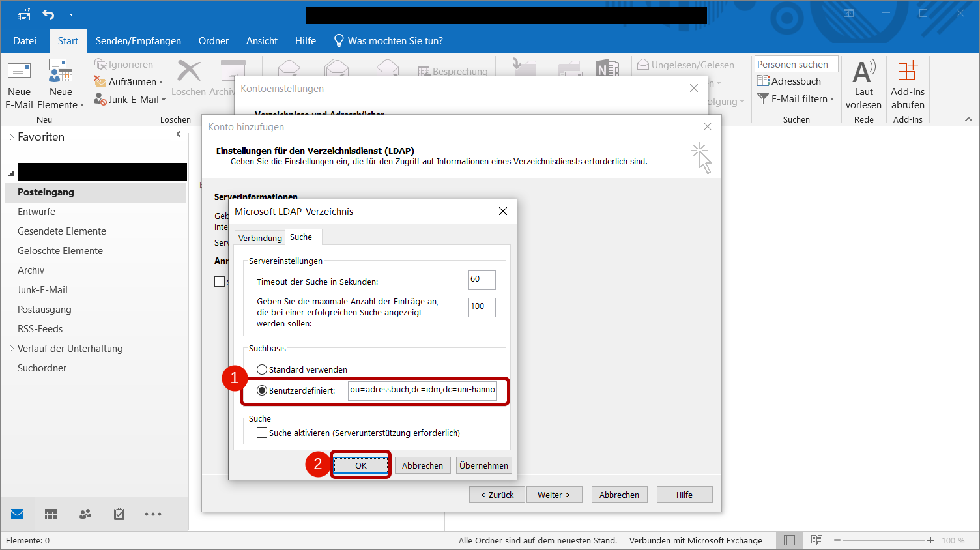Click Hilfe in Konto hinzufügen dialog

coord(684,495)
